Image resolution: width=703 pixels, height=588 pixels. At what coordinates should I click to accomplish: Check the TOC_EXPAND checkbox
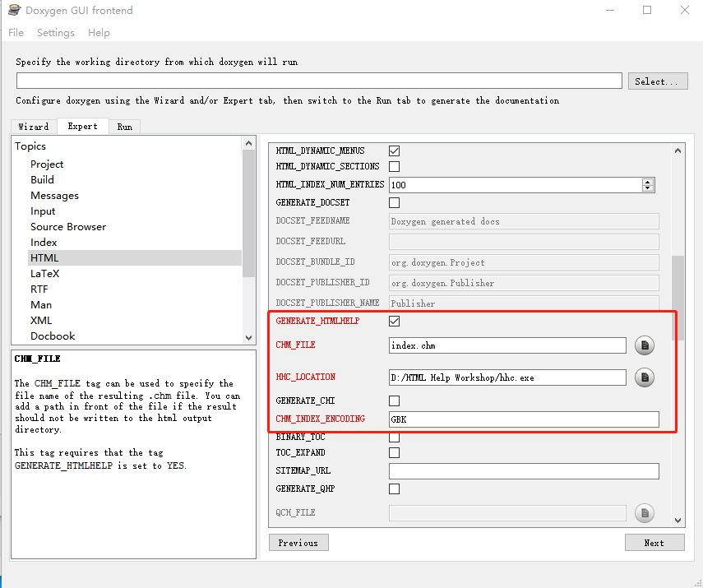(394, 452)
